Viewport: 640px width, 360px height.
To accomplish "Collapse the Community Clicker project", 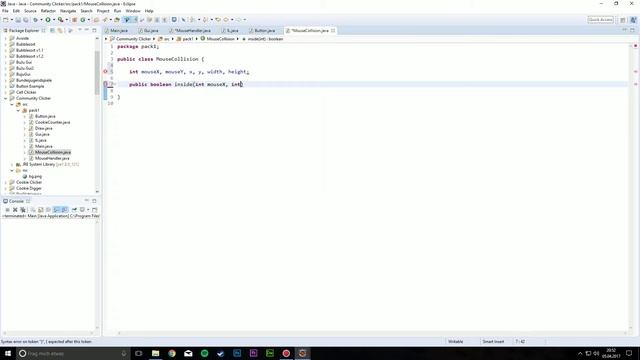I will [6, 98].
